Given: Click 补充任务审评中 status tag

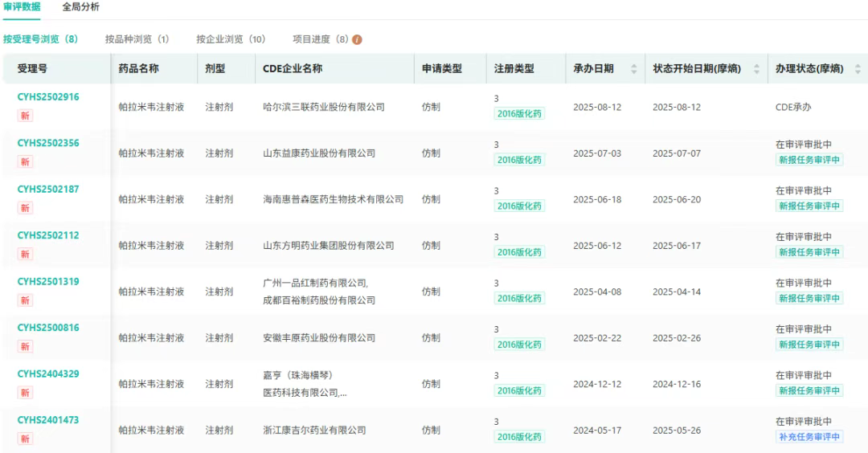Looking at the screenshot, I should 809,437.
